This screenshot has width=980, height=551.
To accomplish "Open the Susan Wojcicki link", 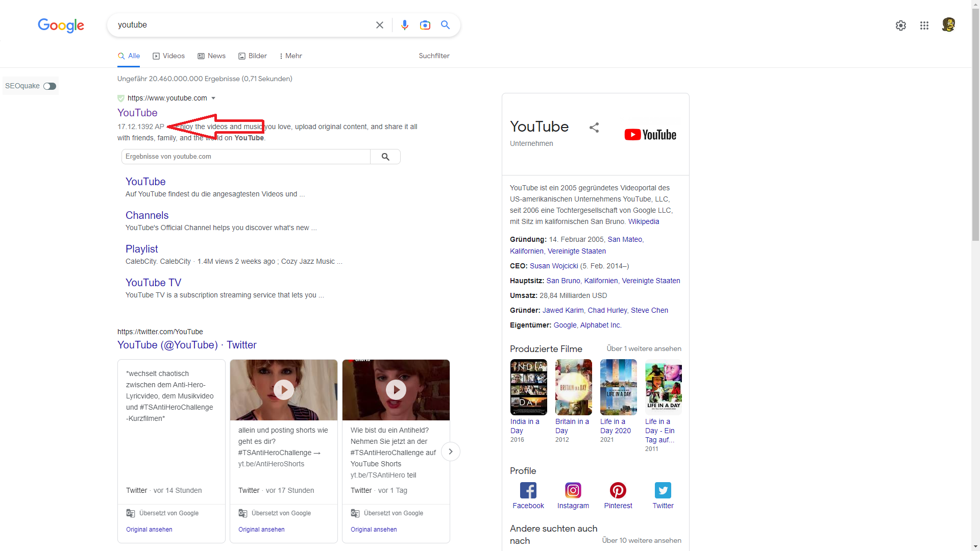I will tap(554, 266).
